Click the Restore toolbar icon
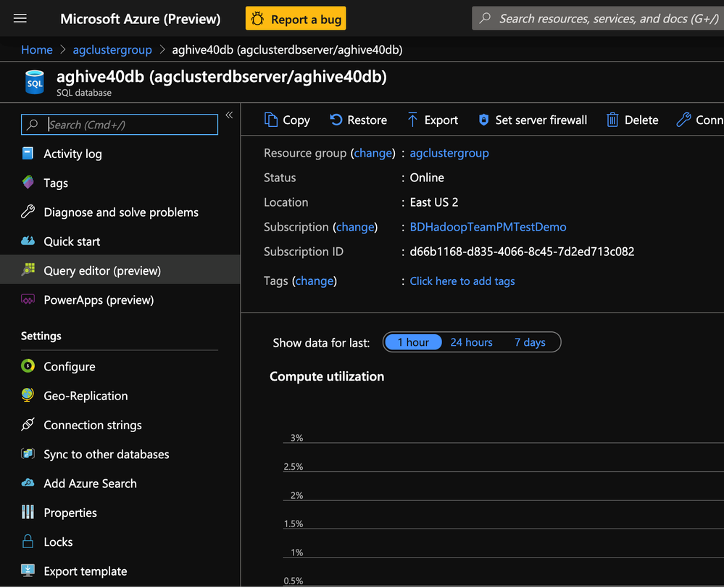This screenshot has width=724, height=588. point(336,120)
